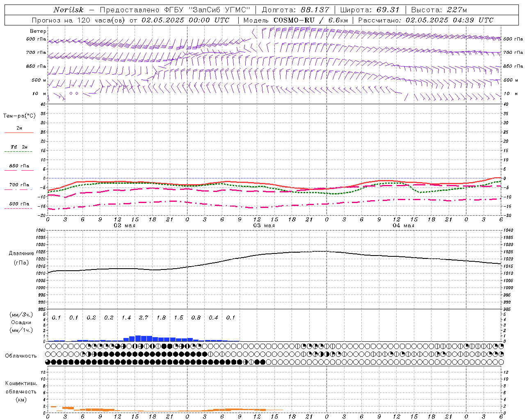Screen dimensions: 525x420
Task: Click the '03 мая' date label
Action: (264, 226)
